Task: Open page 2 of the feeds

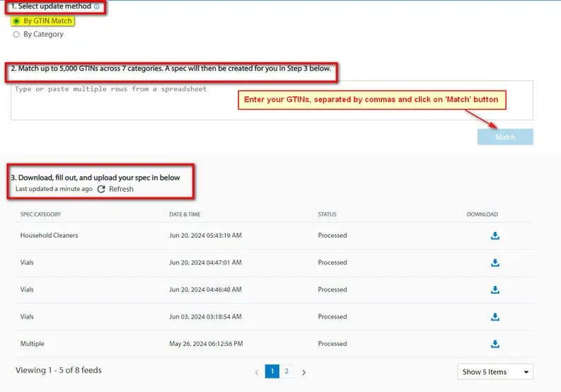Action: [x=287, y=371]
